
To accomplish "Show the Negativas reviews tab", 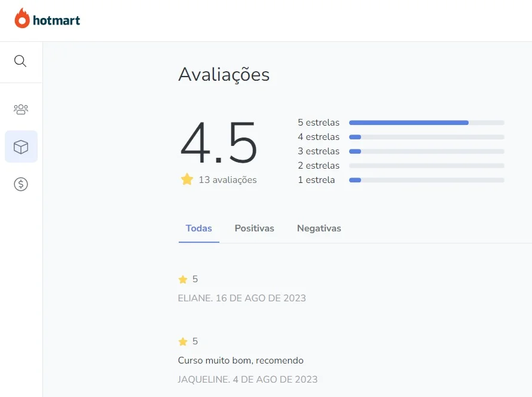I will click(319, 228).
